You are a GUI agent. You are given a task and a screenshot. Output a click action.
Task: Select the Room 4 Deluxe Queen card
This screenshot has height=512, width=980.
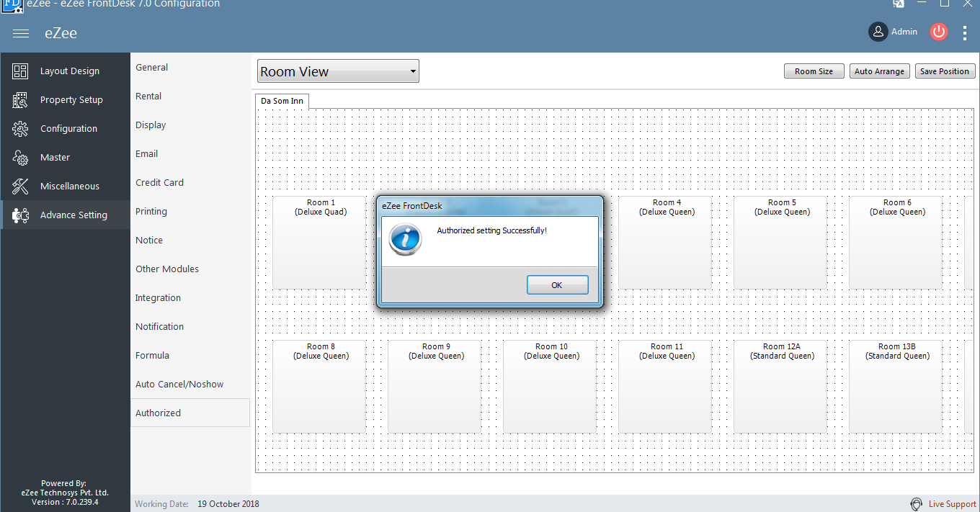pyautogui.click(x=665, y=243)
